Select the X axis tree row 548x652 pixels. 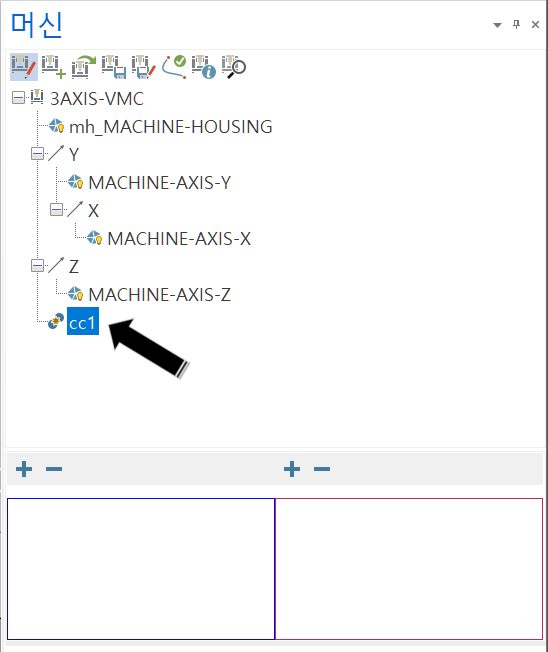tap(93, 210)
